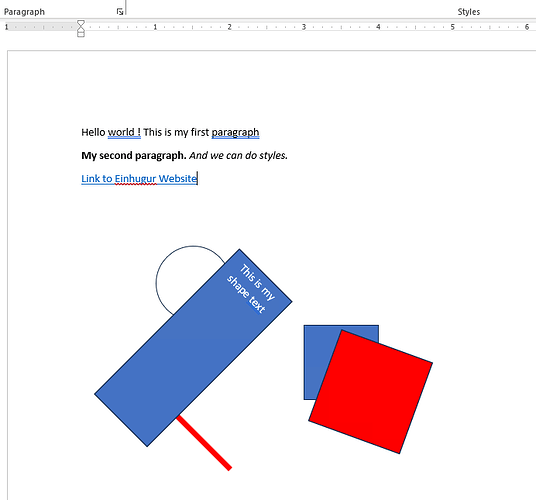
Task: Click the First Line Indent ruler marker
Action: (x=81, y=23)
